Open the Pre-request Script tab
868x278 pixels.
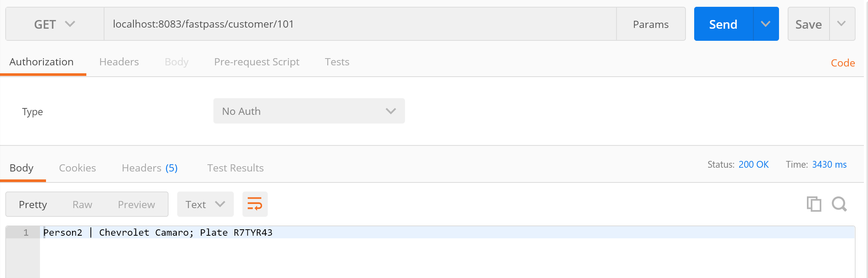[256, 62]
